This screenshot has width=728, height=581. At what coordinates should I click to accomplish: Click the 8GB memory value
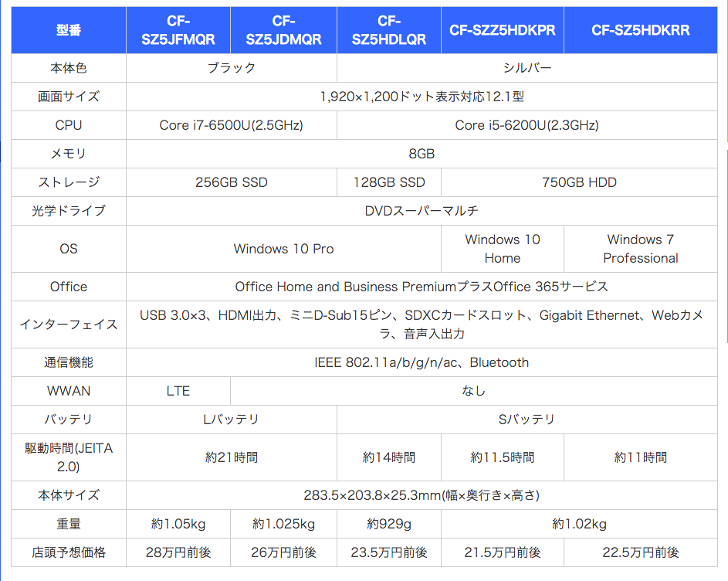(422, 154)
